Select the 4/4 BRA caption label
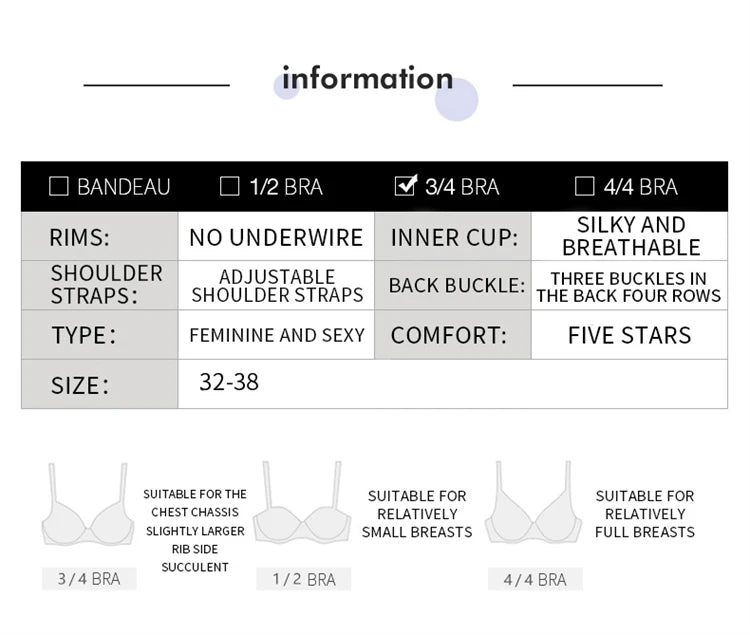The image size is (750, 635). click(x=535, y=579)
